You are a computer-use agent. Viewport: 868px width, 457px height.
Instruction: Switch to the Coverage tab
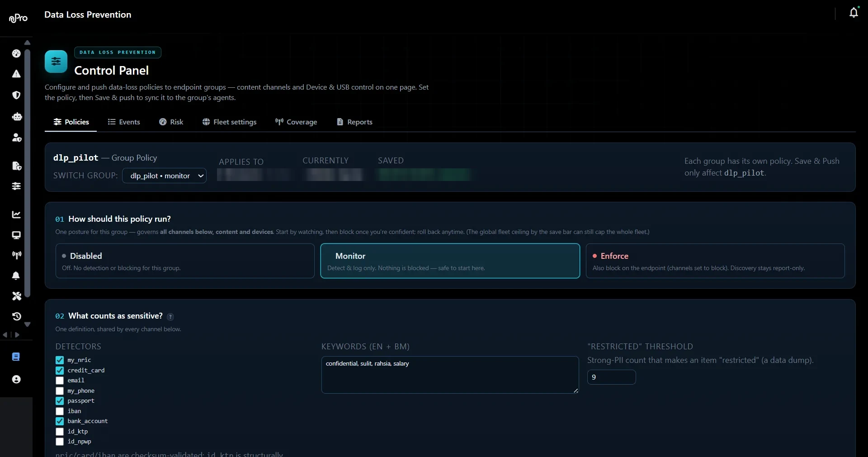296,122
